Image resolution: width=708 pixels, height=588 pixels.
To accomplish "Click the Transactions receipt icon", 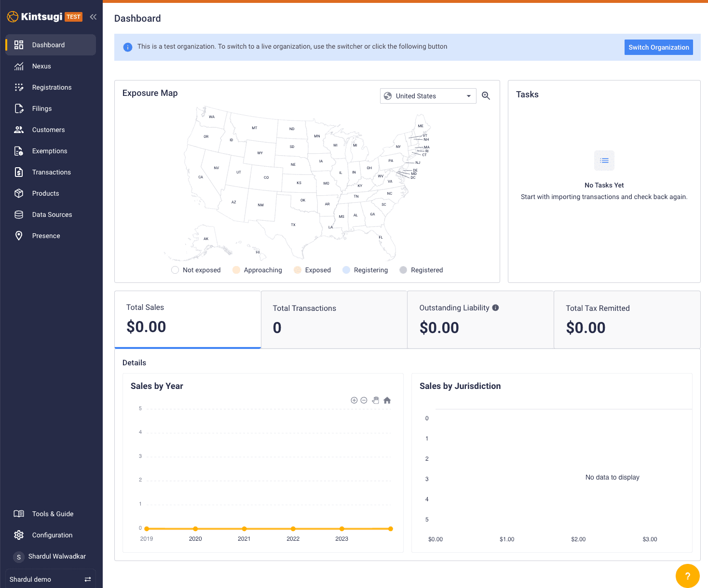I will [19, 172].
